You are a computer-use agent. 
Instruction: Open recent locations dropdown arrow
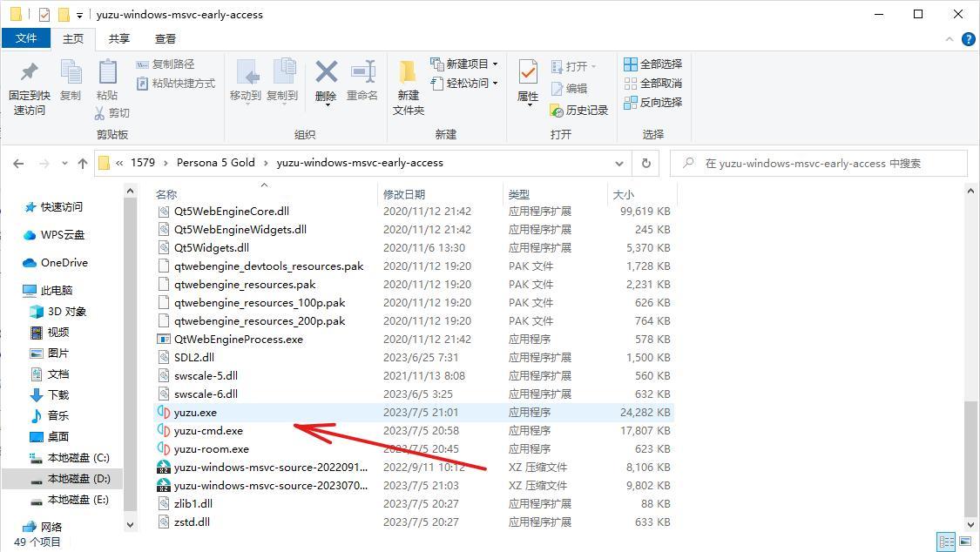coord(64,164)
